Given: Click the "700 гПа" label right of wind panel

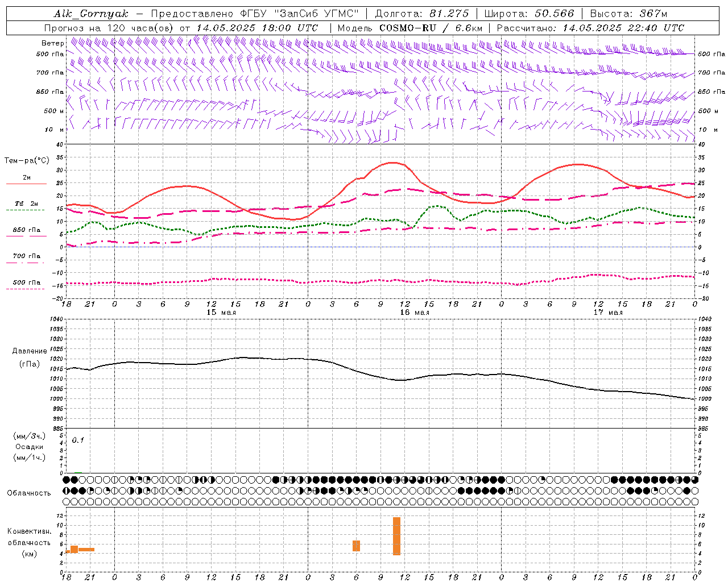Looking at the screenshot, I should click(x=712, y=72).
